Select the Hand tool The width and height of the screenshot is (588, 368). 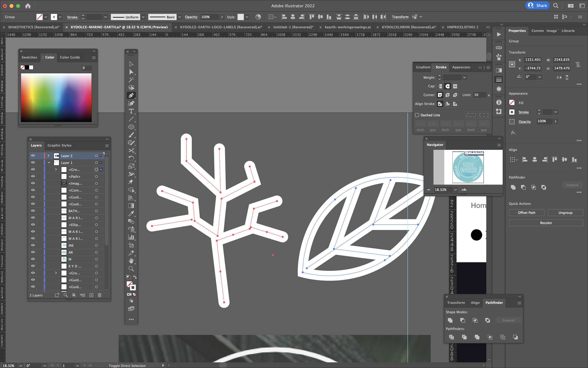point(131,261)
